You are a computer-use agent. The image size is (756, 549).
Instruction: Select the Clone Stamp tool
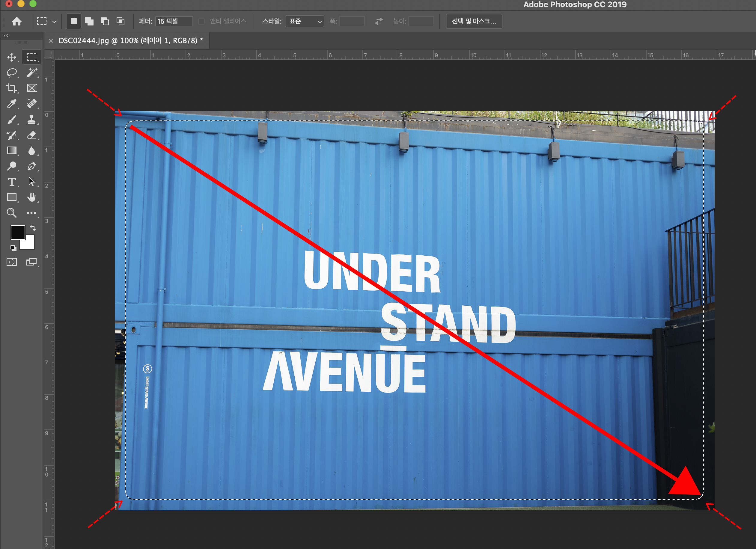[32, 119]
